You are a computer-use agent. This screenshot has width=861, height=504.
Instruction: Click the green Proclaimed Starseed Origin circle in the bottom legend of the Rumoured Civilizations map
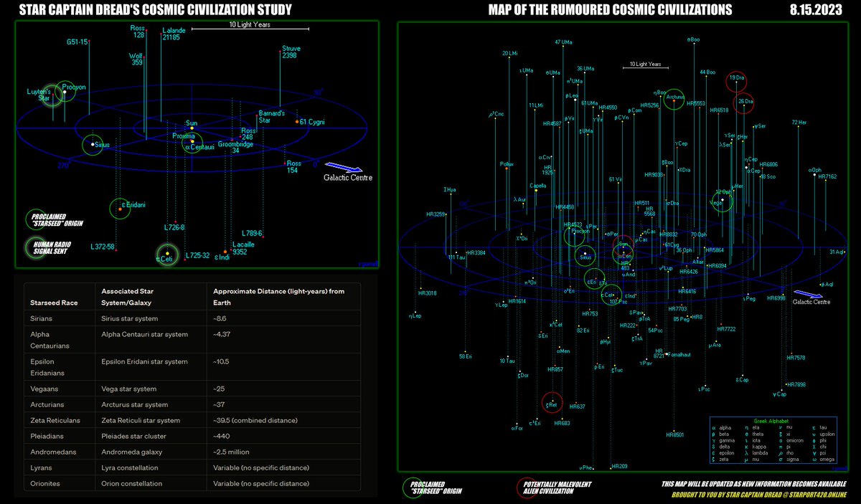[413, 488]
